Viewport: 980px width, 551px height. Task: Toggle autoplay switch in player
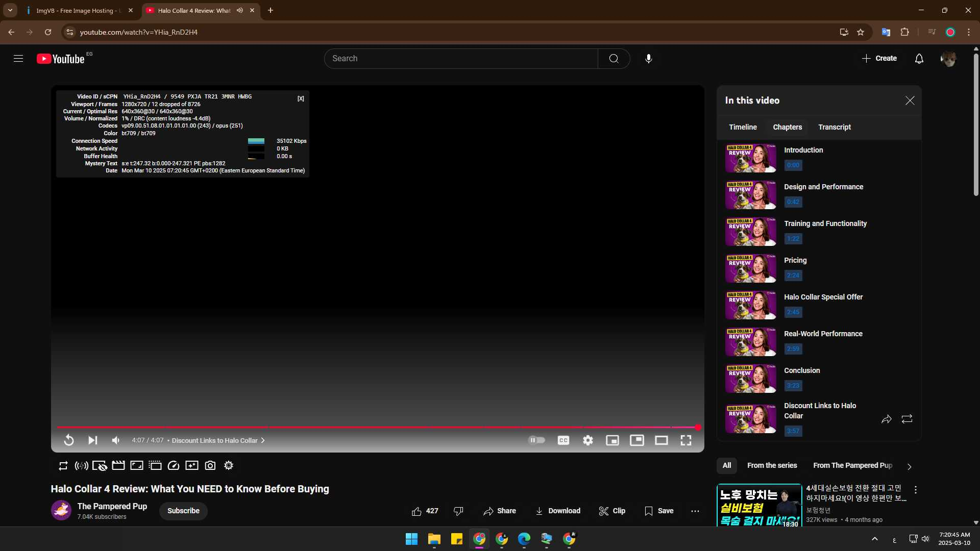(x=536, y=440)
